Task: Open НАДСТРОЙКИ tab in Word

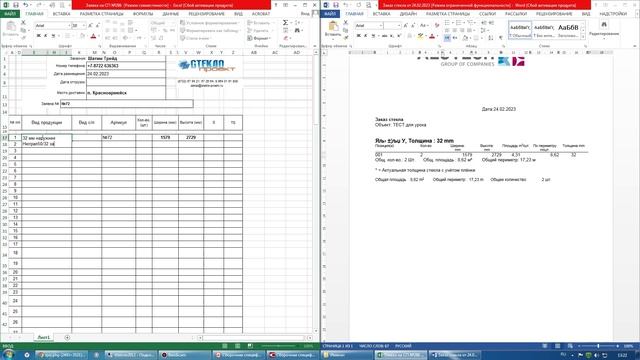Action: [x=613, y=14]
